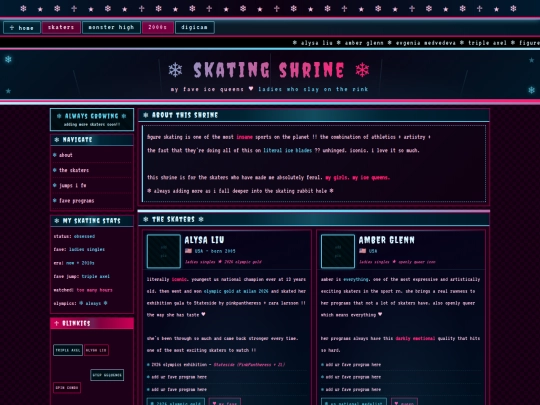Select the SPIN COMBO blinkie
Image resolution: width=540 pixels, height=405 pixels.
coord(67,387)
